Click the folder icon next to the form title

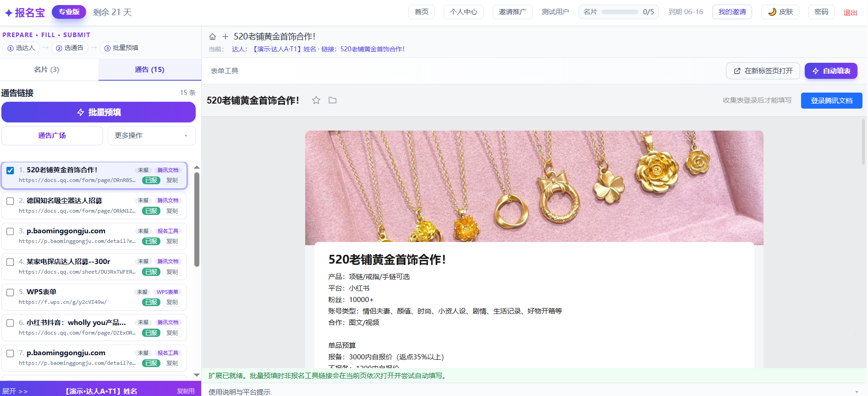point(333,100)
